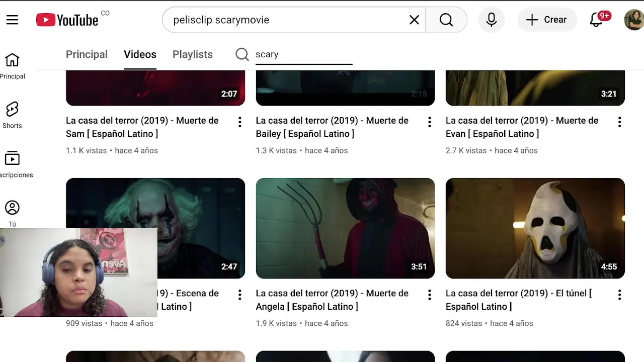Focus the channel search field with 'scary'
The image size is (644, 362).
coord(303,54)
